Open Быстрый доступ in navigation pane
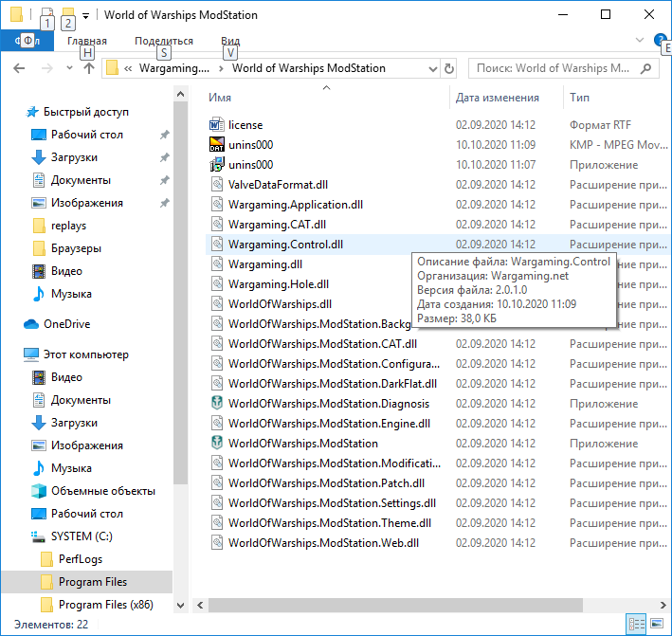This screenshot has width=672, height=636. click(85, 112)
